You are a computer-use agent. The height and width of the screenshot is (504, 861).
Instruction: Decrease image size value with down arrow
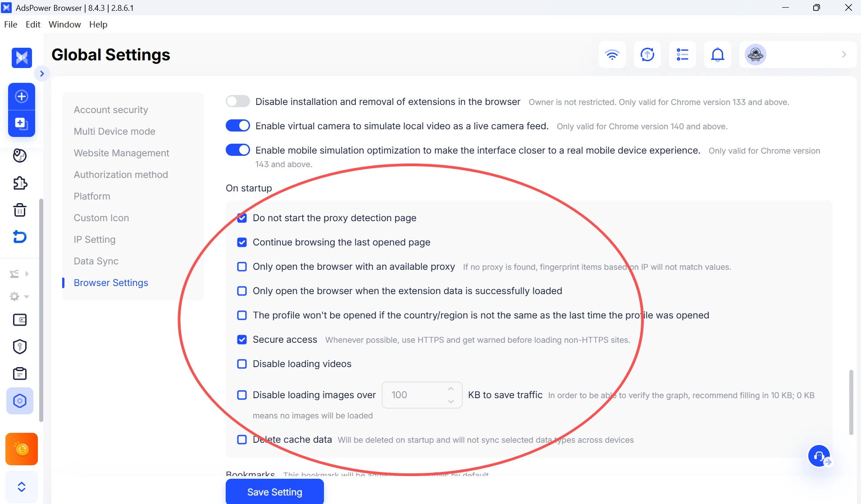(x=451, y=401)
